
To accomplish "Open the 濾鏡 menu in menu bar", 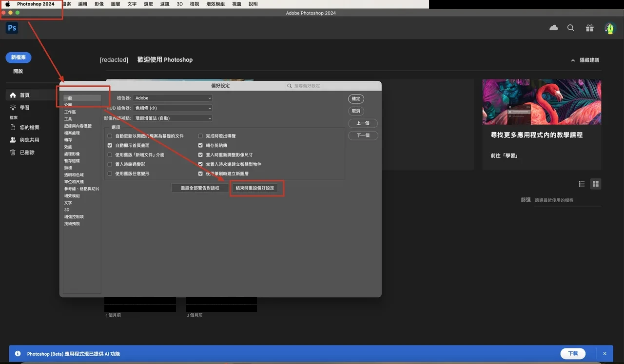I will click(165, 4).
